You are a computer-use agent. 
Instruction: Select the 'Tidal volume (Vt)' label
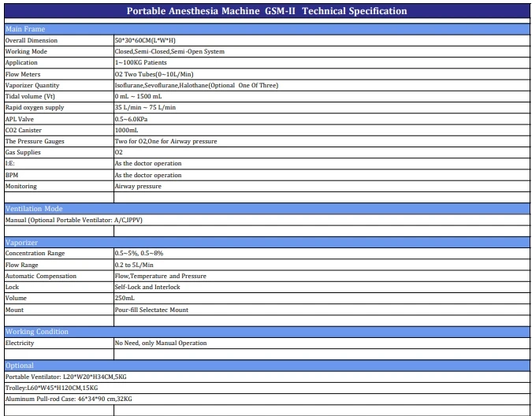point(30,97)
